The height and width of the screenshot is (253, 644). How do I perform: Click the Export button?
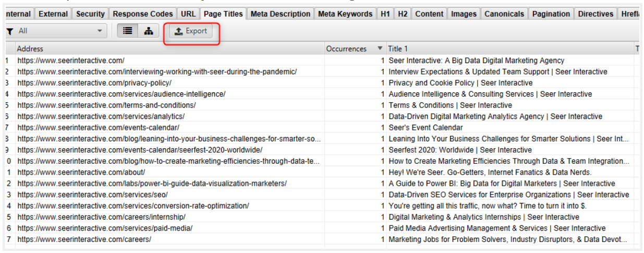(x=191, y=31)
